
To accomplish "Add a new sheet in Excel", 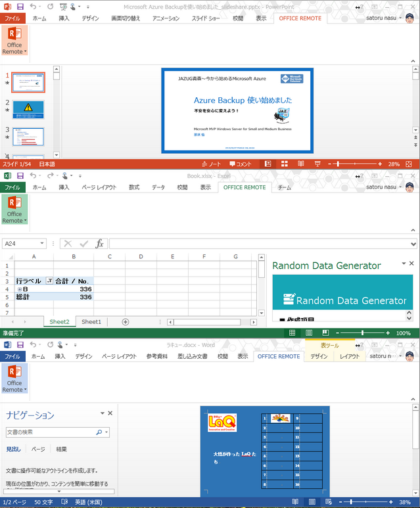I will click(126, 322).
